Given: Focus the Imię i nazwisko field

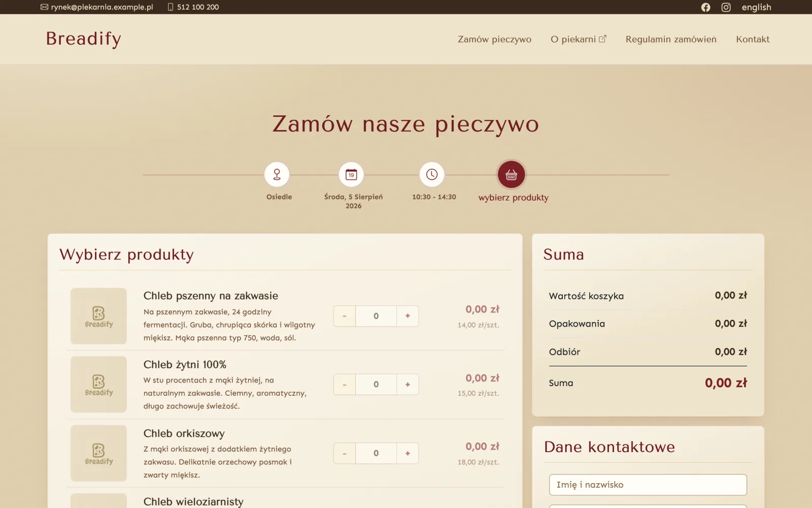Looking at the screenshot, I should (648, 485).
